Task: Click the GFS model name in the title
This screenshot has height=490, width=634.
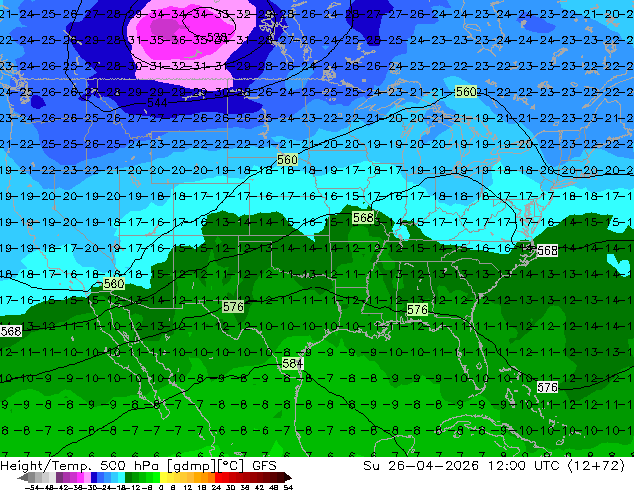Action: (264, 466)
